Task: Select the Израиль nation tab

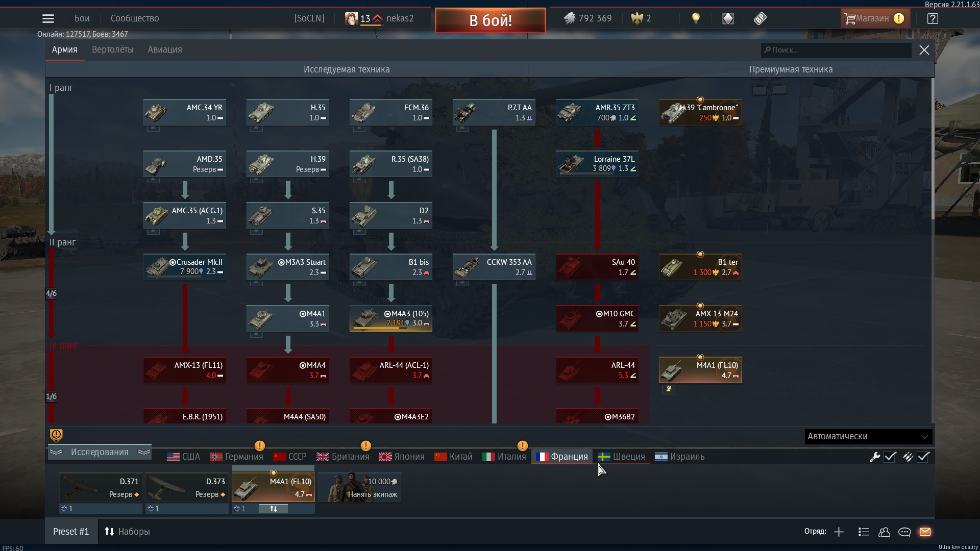Action: [x=680, y=457]
